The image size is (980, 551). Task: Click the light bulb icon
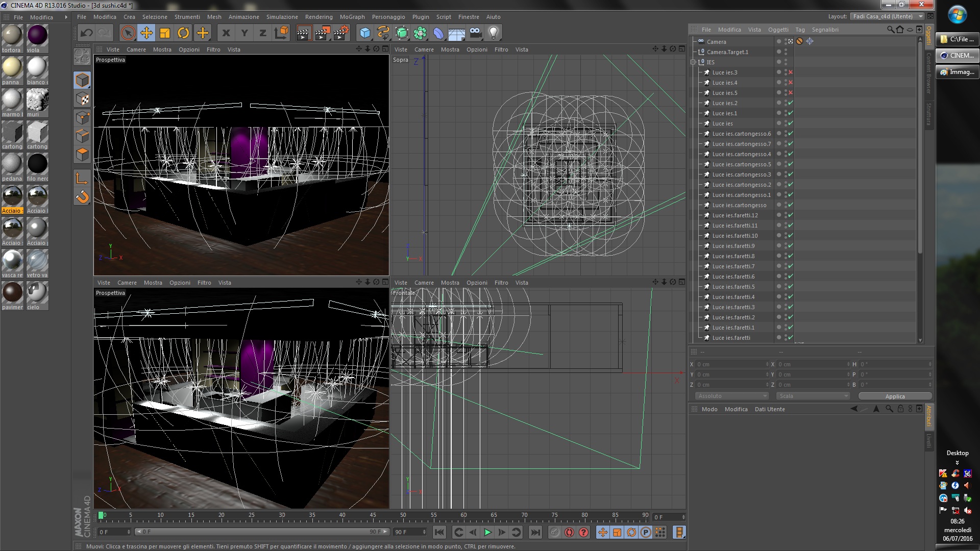pos(493,33)
